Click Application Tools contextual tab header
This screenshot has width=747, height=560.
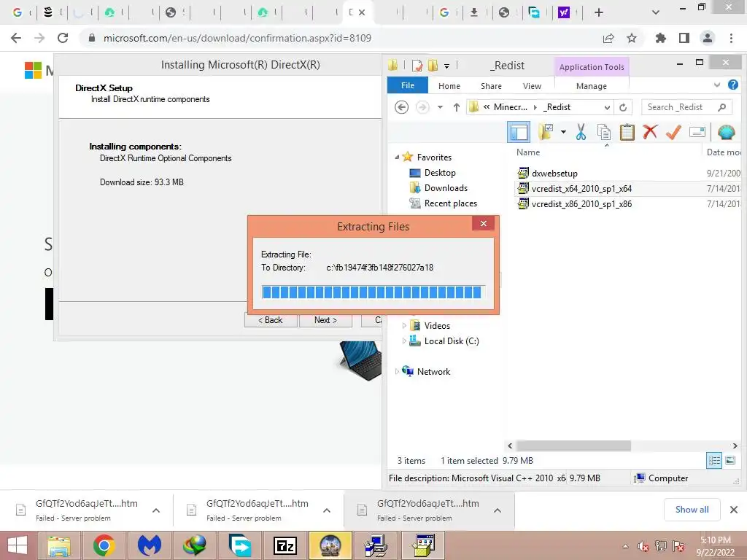[x=591, y=67]
